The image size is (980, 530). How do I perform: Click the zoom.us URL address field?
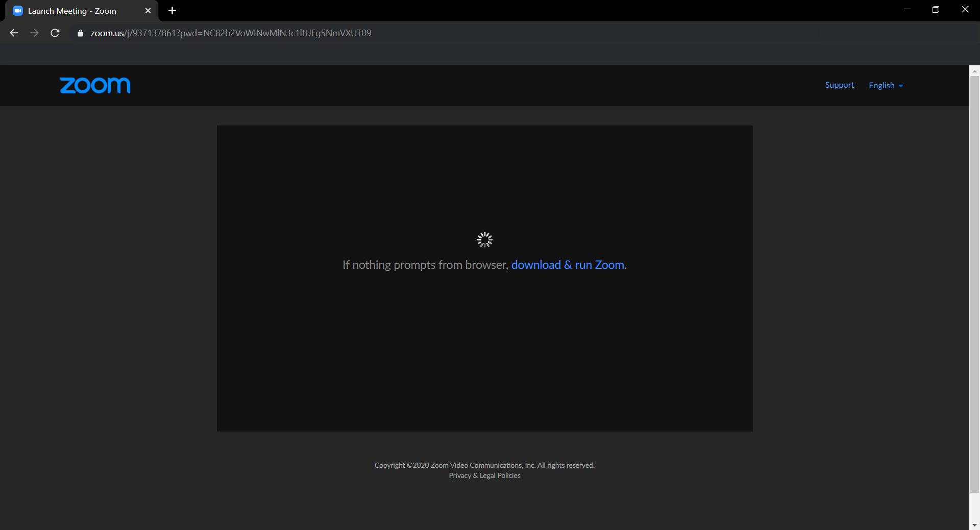tap(231, 33)
